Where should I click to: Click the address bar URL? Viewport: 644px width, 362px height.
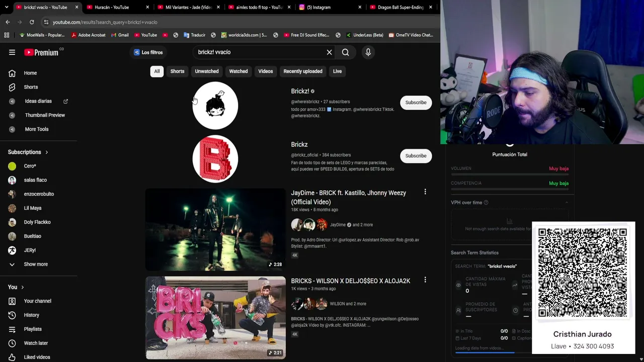(105, 22)
